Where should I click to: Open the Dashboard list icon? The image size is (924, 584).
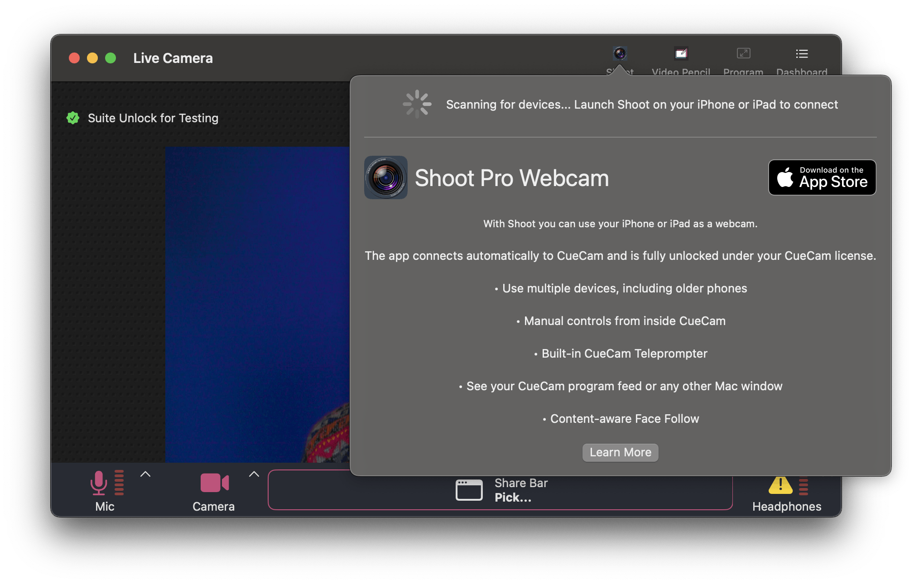802,54
